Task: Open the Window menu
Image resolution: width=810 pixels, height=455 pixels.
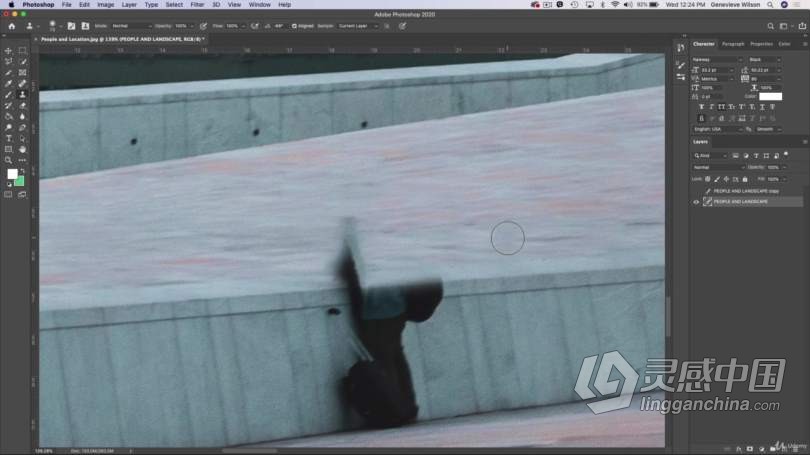Action: (259, 5)
